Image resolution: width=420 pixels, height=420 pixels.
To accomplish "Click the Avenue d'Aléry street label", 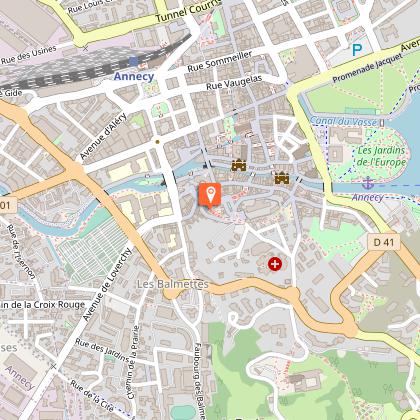I will point(103,136).
